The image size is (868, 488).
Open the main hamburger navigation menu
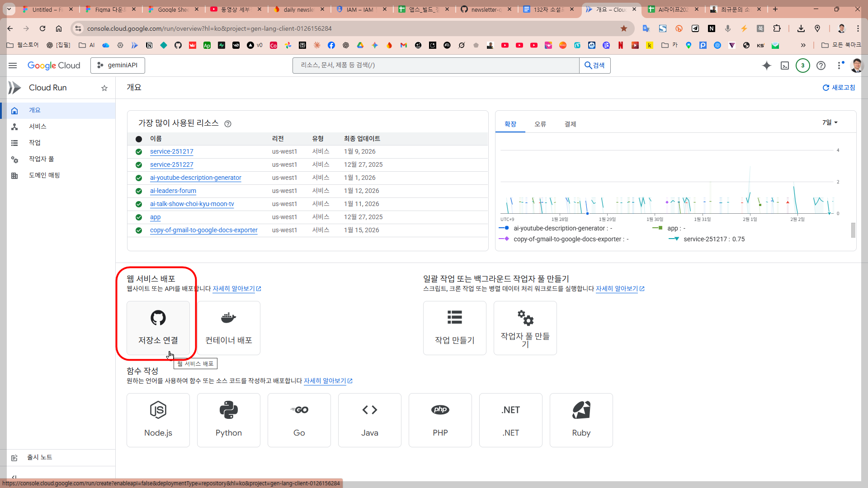[x=13, y=66]
